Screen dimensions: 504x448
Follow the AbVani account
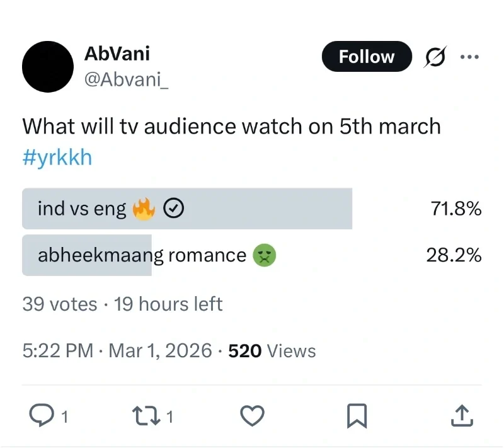(367, 57)
